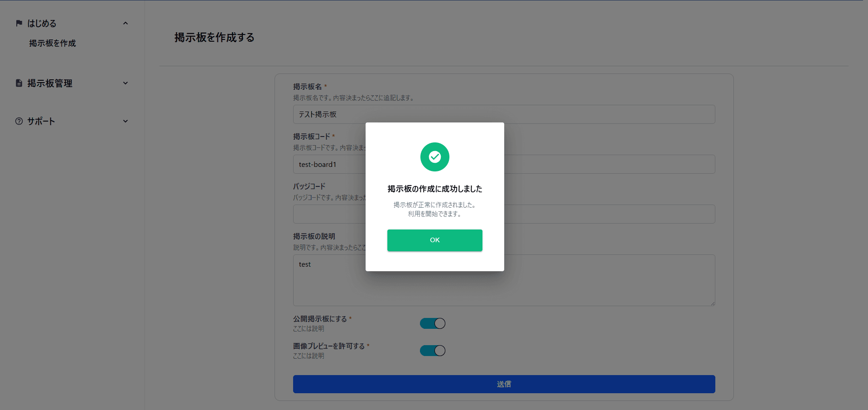The height and width of the screenshot is (410, 868).
Task: Click the green checkmark success icon
Action: [434, 157]
